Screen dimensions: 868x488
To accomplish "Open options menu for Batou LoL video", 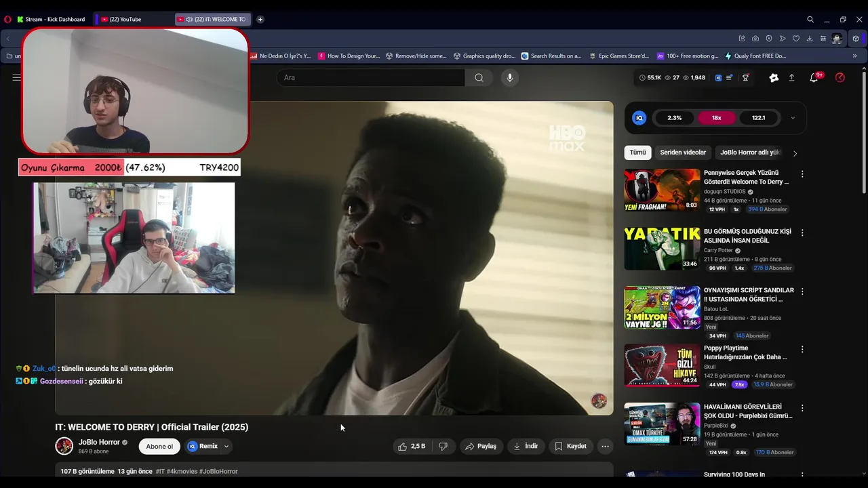I will coord(802,291).
